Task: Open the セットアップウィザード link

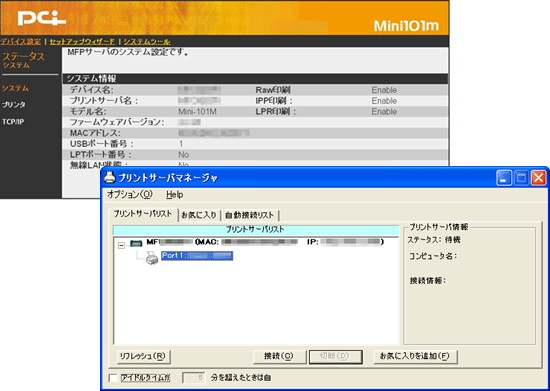Action: click(82, 42)
